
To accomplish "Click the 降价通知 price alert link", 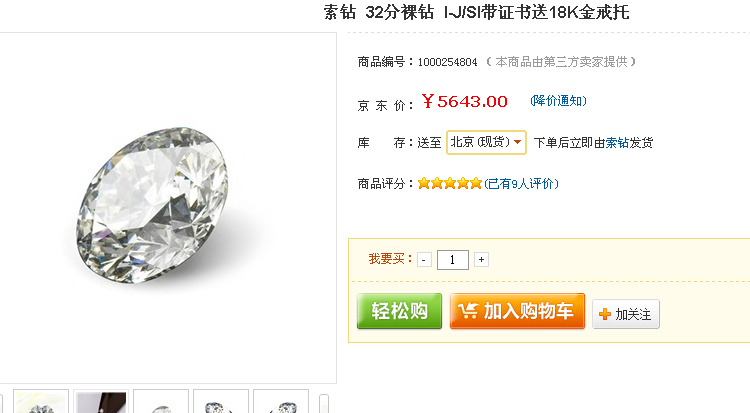I will click(x=558, y=100).
